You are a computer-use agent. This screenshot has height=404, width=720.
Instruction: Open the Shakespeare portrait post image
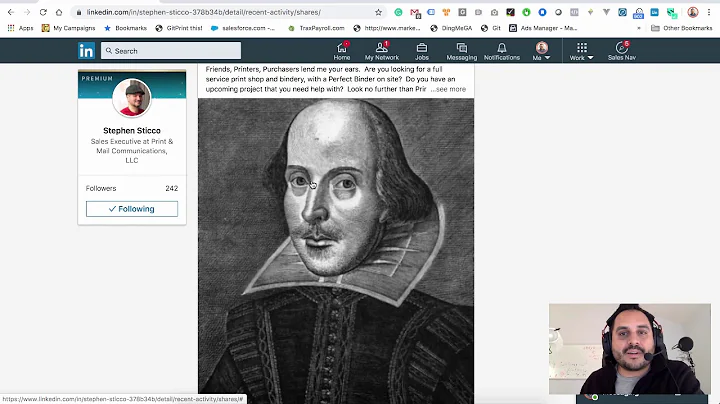336,251
